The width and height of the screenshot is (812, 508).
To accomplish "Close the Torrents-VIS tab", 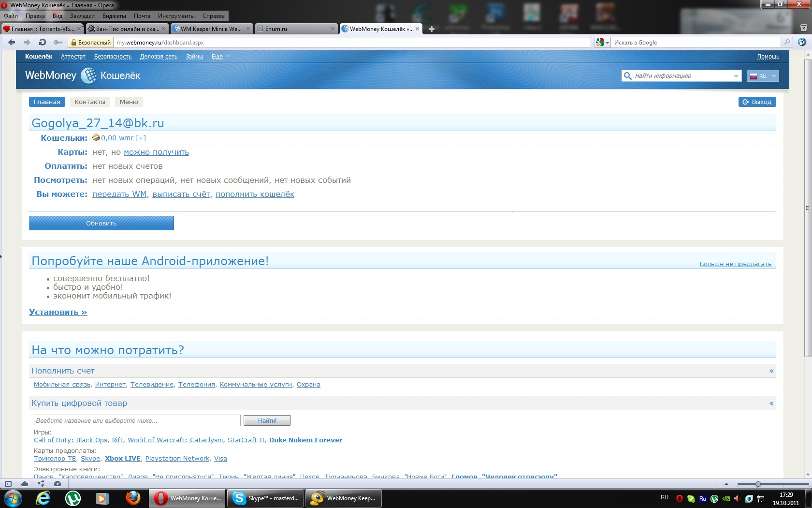I will (x=79, y=29).
